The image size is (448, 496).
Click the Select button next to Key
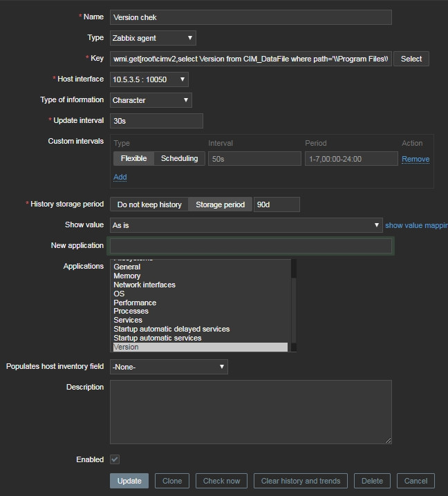point(411,59)
